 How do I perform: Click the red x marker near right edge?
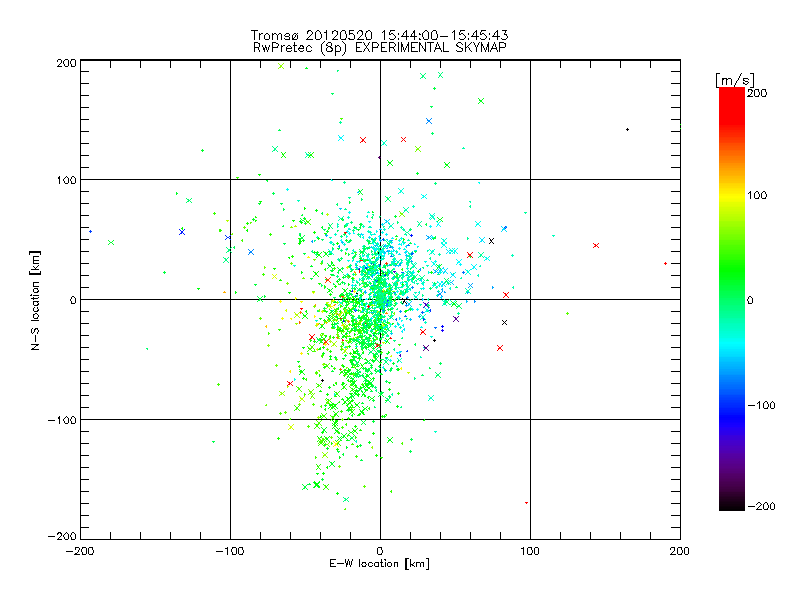(x=596, y=246)
